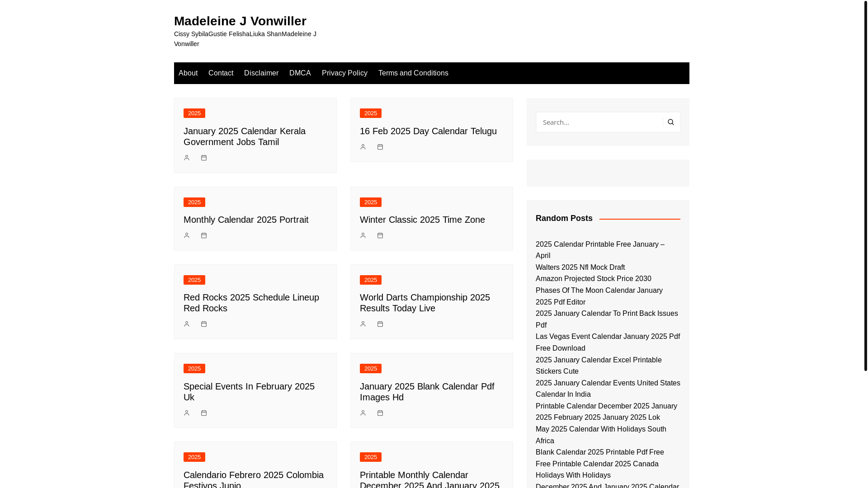Click calendar date icon under 16 Feb 2025 Day Calendar Telugu
The width and height of the screenshot is (868, 488).
coord(380,147)
